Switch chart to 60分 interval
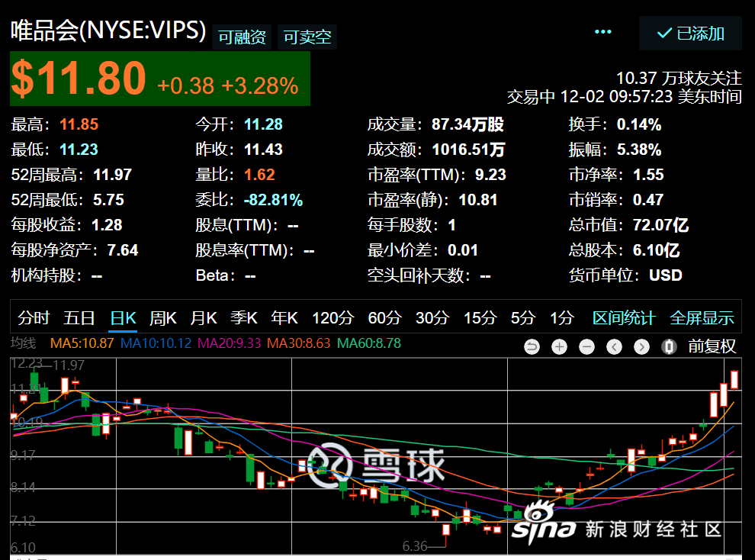 tap(384, 318)
